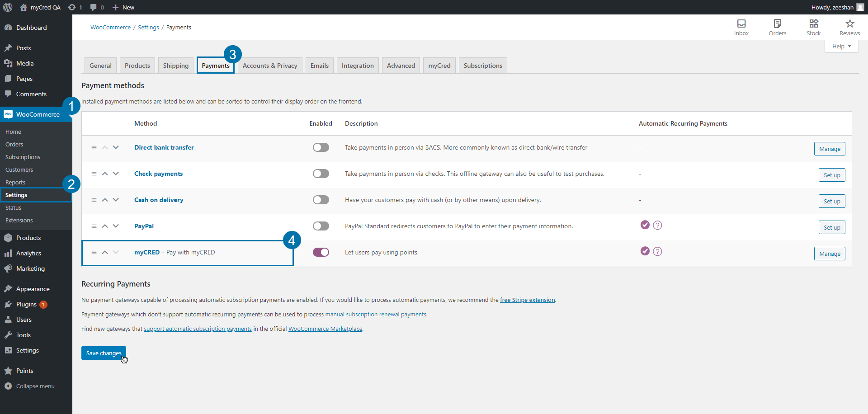The height and width of the screenshot is (414, 868).
Task: Click the myCRED recurring payments help icon
Action: tap(658, 251)
